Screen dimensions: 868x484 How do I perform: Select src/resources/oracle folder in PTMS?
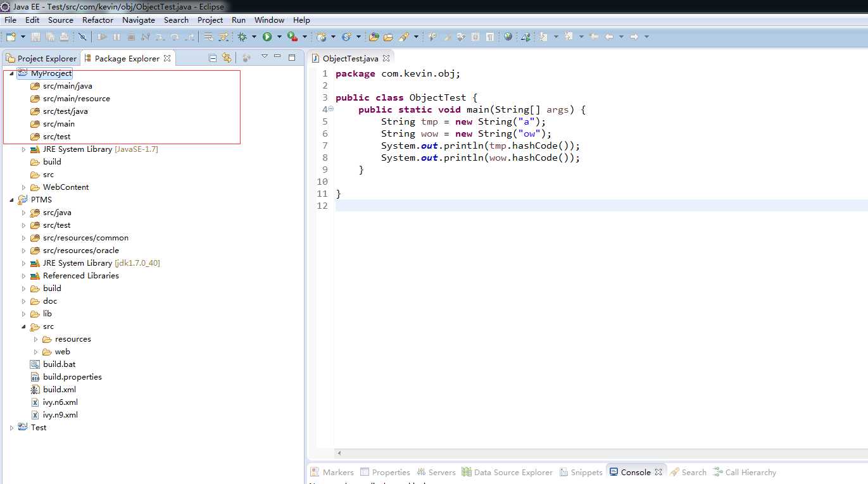[74, 251]
